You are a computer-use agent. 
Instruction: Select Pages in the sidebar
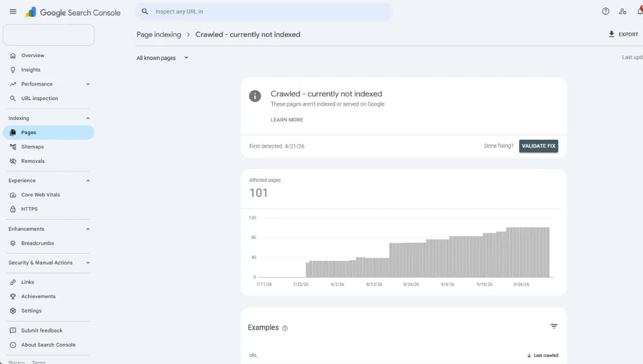tap(49, 132)
